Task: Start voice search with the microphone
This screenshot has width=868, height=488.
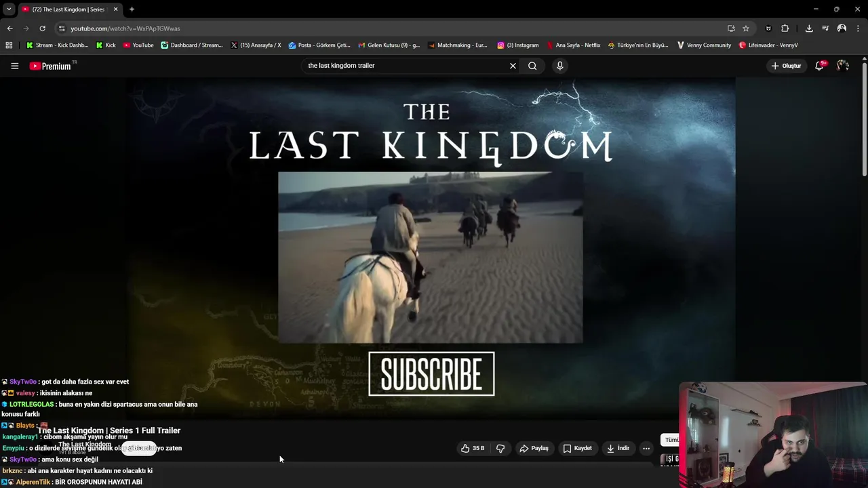Action: point(559,66)
